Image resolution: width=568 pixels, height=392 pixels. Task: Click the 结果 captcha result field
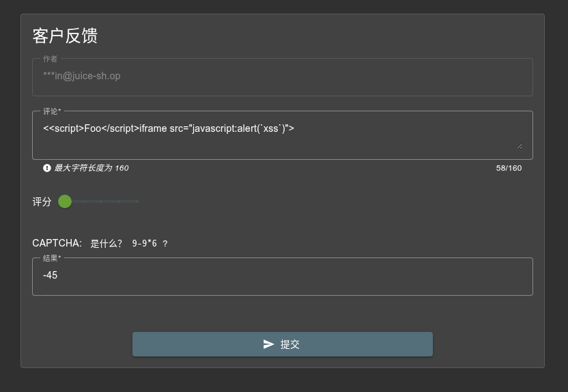[x=282, y=277]
